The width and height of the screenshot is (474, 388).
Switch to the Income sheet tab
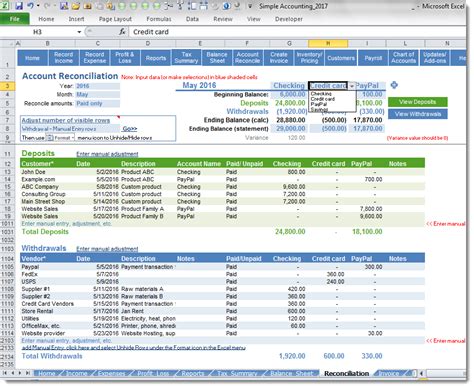pyautogui.click(x=76, y=373)
